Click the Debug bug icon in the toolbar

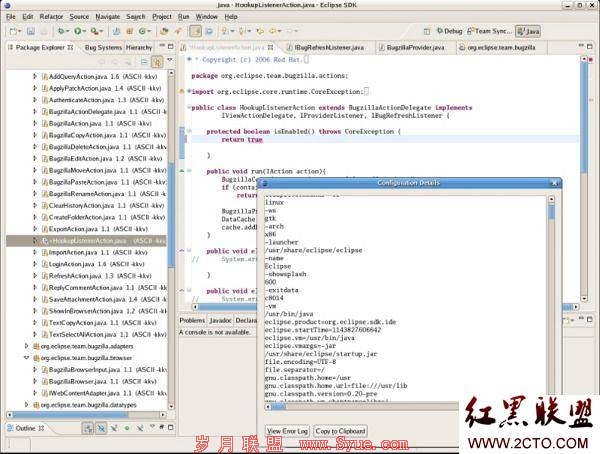tap(60, 31)
